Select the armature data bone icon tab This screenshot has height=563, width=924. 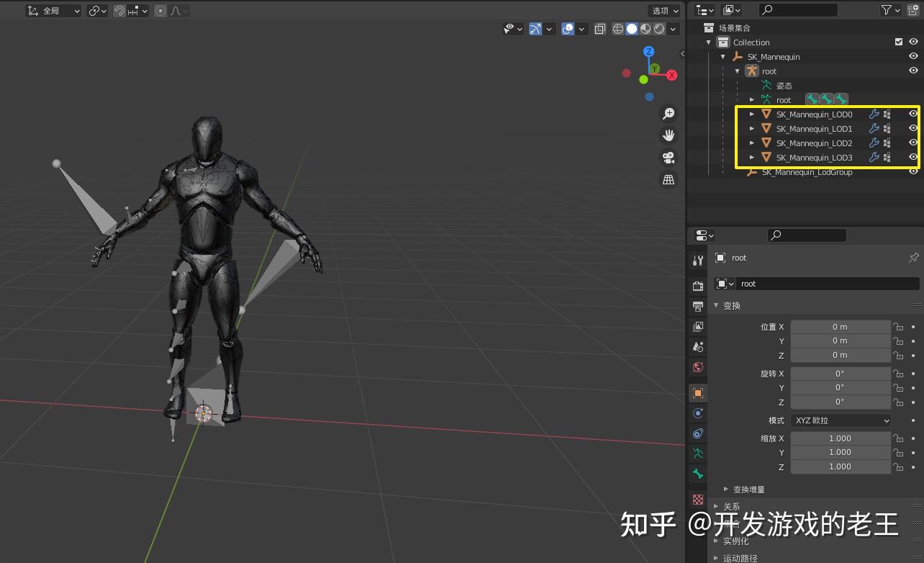697,474
